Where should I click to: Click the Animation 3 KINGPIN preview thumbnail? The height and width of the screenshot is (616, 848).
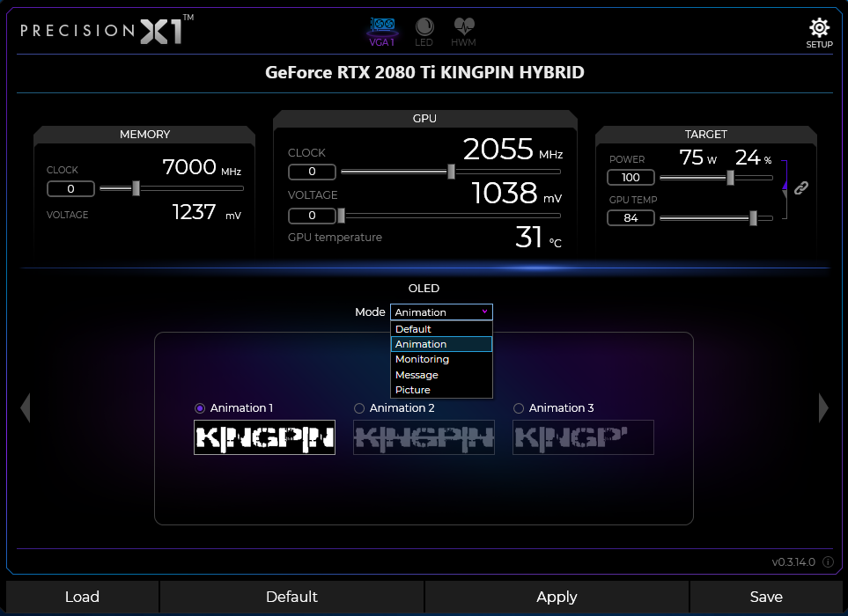583,437
